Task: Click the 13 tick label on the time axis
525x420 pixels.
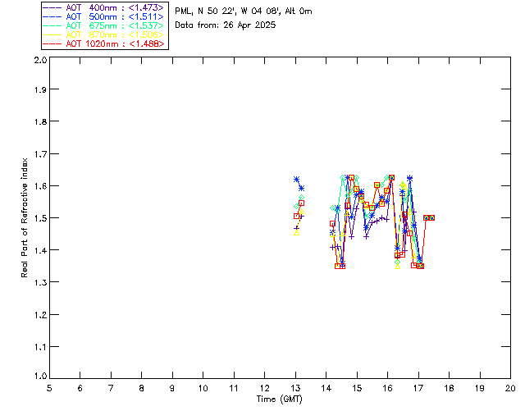Action: (x=295, y=388)
